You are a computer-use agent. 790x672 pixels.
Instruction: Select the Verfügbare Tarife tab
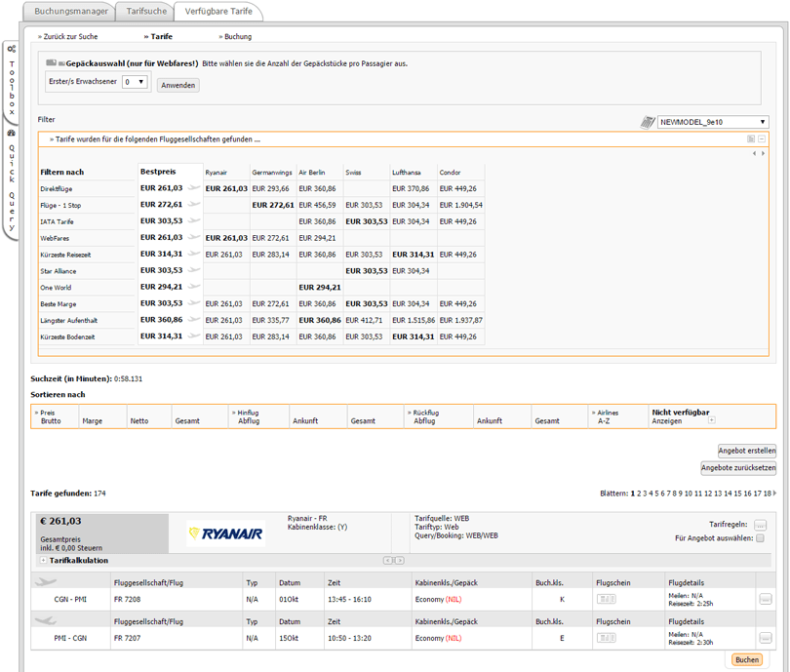218,11
